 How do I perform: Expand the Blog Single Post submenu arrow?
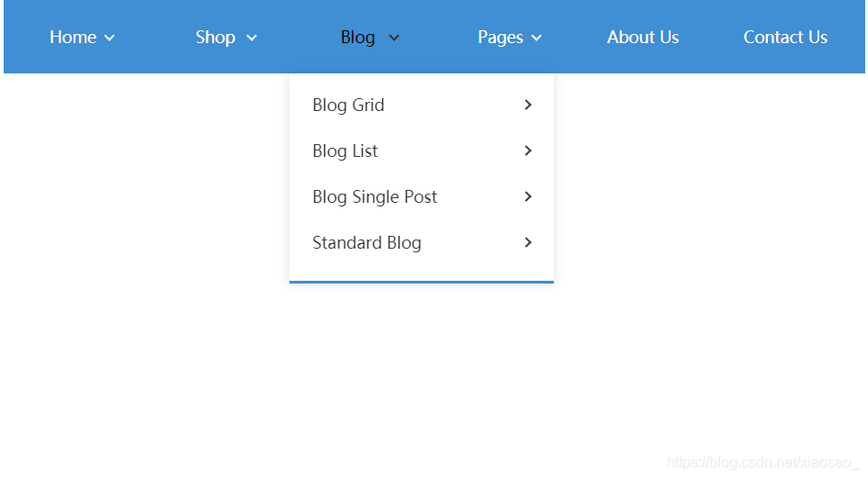coord(528,197)
